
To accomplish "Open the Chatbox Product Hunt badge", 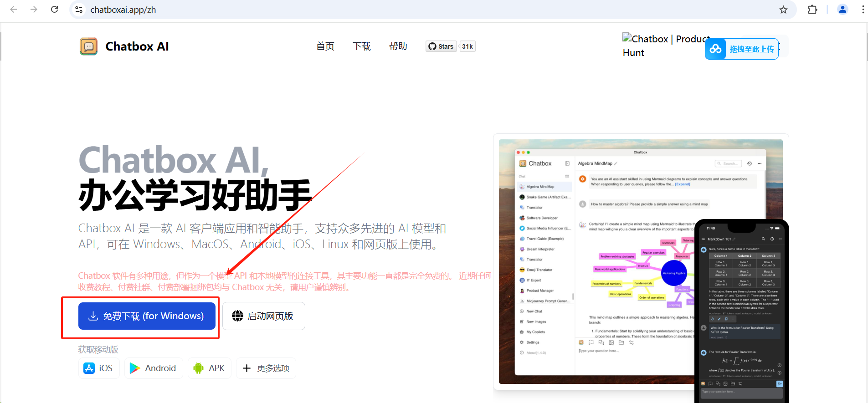I will [664, 46].
